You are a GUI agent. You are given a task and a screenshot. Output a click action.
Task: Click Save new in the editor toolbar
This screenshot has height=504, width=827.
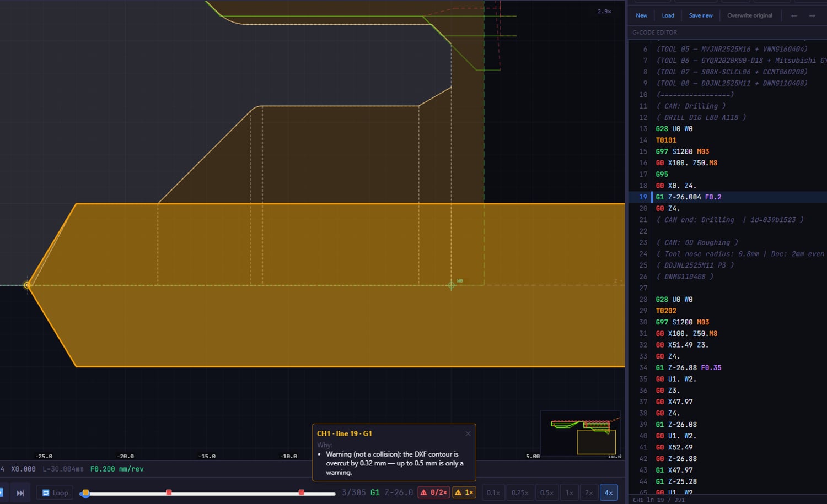(x=701, y=15)
